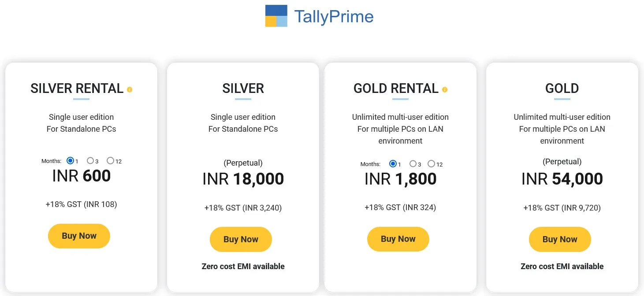
Task: Buy the Gold Rental plan
Action: click(398, 239)
